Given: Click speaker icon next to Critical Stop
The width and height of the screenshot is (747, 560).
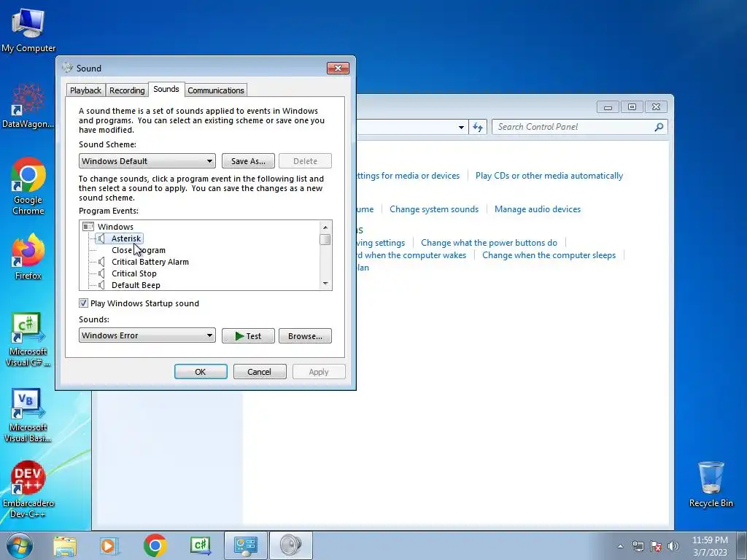Looking at the screenshot, I should click(101, 273).
